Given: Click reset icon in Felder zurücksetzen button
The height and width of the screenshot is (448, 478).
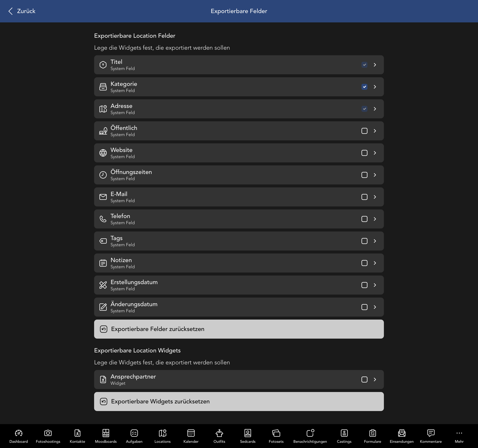Looking at the screenshot, I should (x=103, y=329).
